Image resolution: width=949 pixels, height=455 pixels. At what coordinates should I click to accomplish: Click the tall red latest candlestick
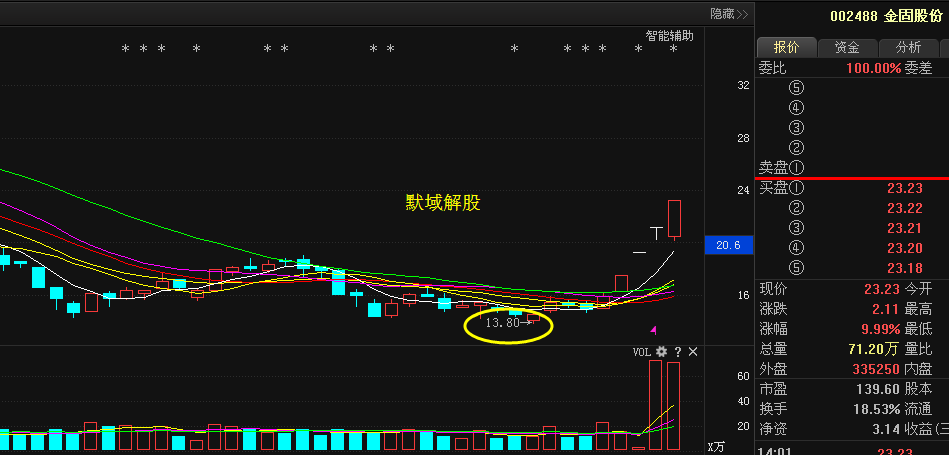pos(674,218)
